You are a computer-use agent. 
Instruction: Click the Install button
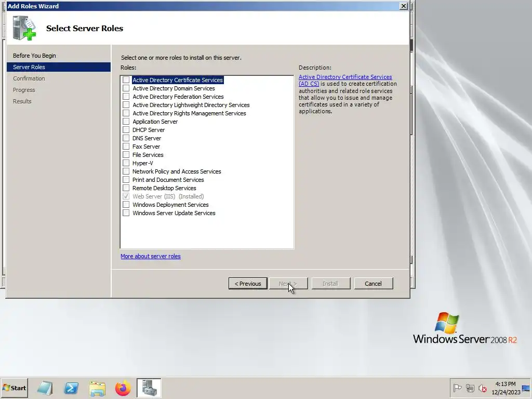[x=330, y=283]
